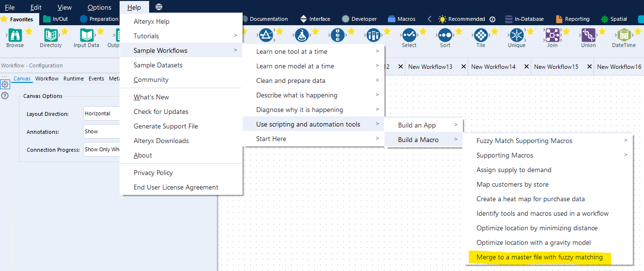Open the Connection Progress dropdown
The height and width of the screenshot is (271, 644).
click(x=102, y=149)
